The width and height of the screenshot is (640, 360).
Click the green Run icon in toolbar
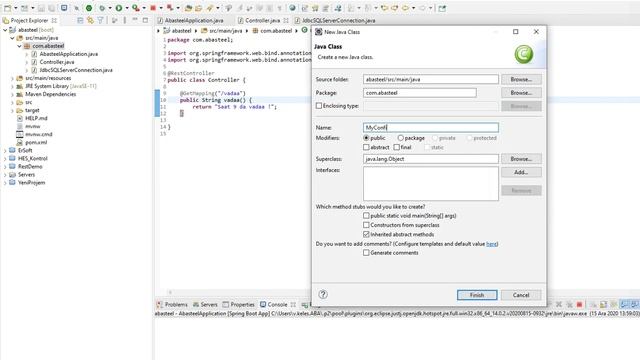(x=119, y=8)
